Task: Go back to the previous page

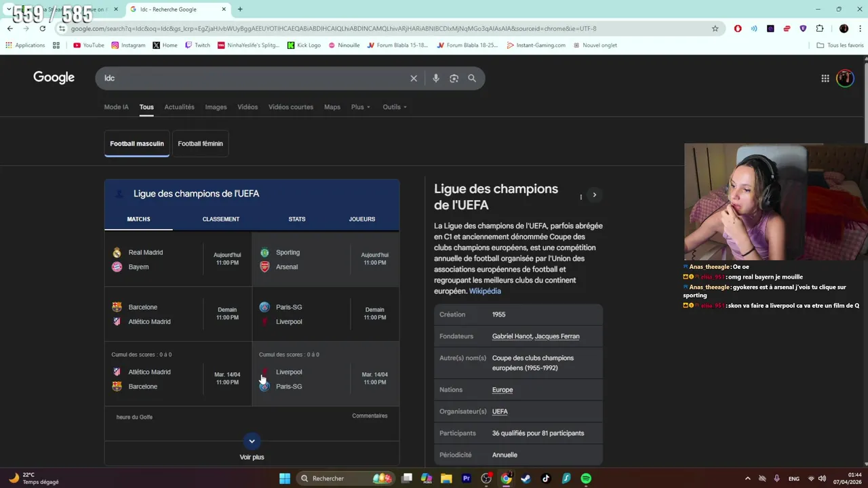Action: click(9, 28)
